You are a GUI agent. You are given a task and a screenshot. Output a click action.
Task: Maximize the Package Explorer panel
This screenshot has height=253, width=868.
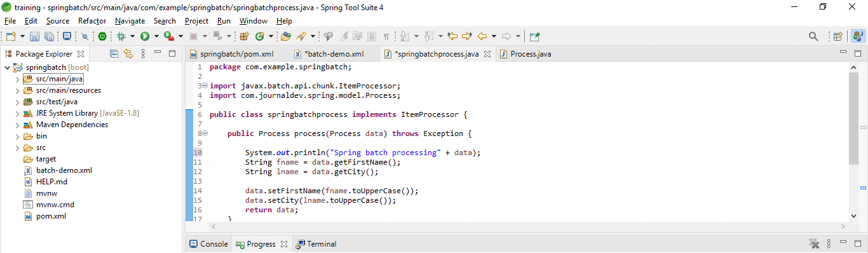pos(172,53)
